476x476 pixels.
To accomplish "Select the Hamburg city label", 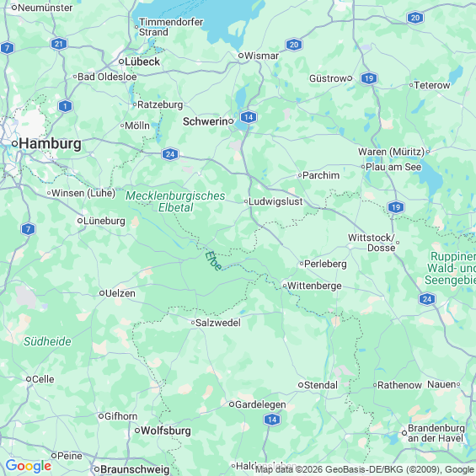I will [50, 143].
